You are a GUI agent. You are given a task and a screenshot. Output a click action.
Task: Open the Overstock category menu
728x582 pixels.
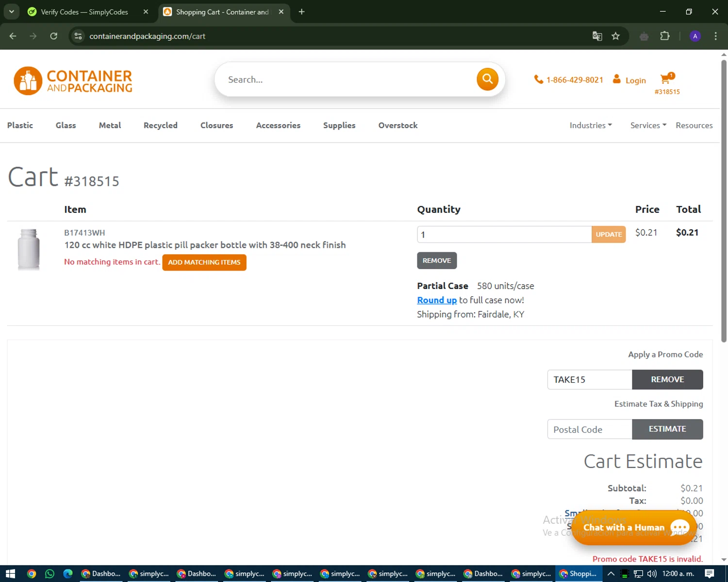click(x=398, y=125)
